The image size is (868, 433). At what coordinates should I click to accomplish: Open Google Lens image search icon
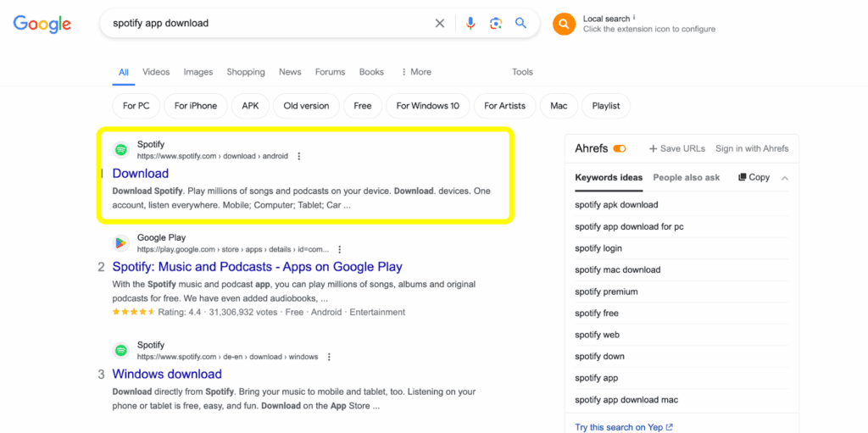495,23
